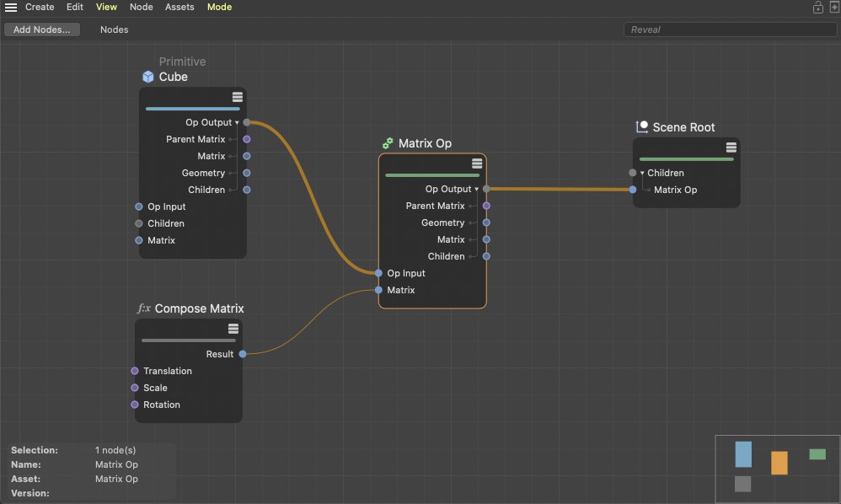Click the new panel icon top-right
Viewport: 841px width, 504px height.
pyautogui.click(x=833, y=8)
